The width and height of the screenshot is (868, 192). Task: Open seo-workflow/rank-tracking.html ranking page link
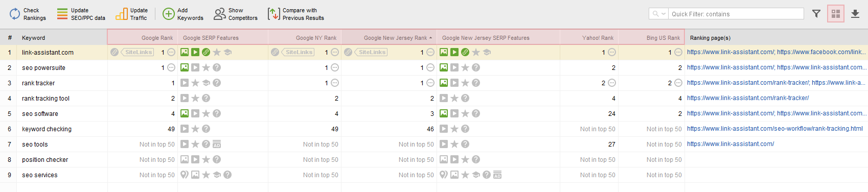click(x=775, y=129)
